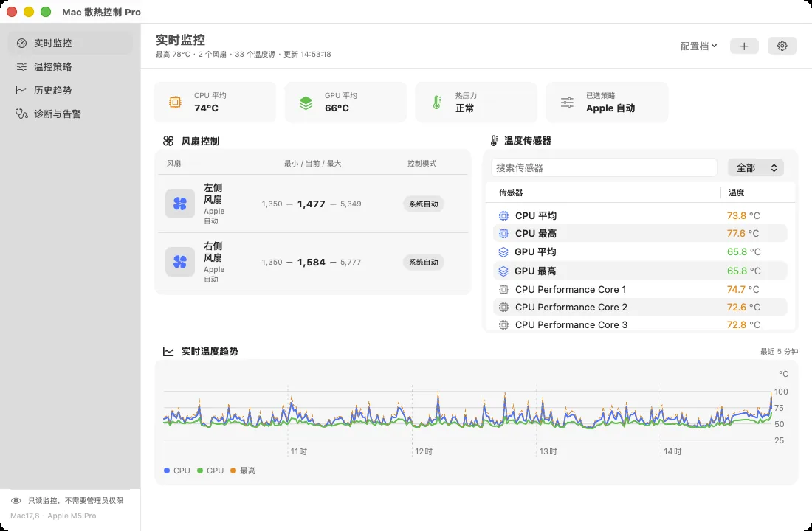Click the sliders icon beside 温控策略
The image size is (812, 531).
21,67
